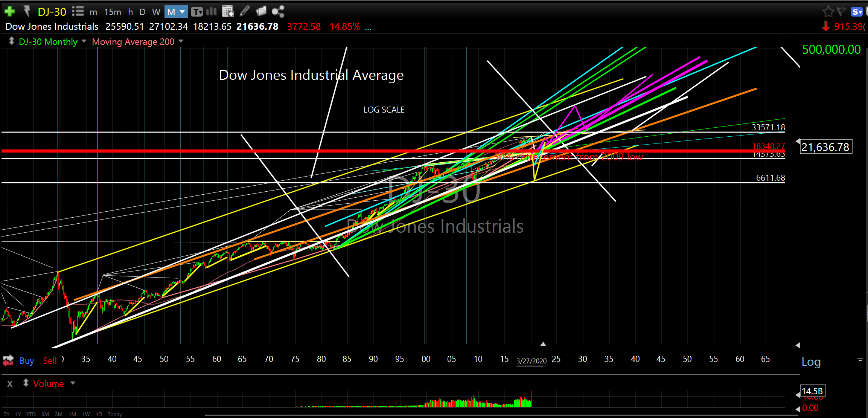Toggle the Log scale setting

tap(811, 362)
